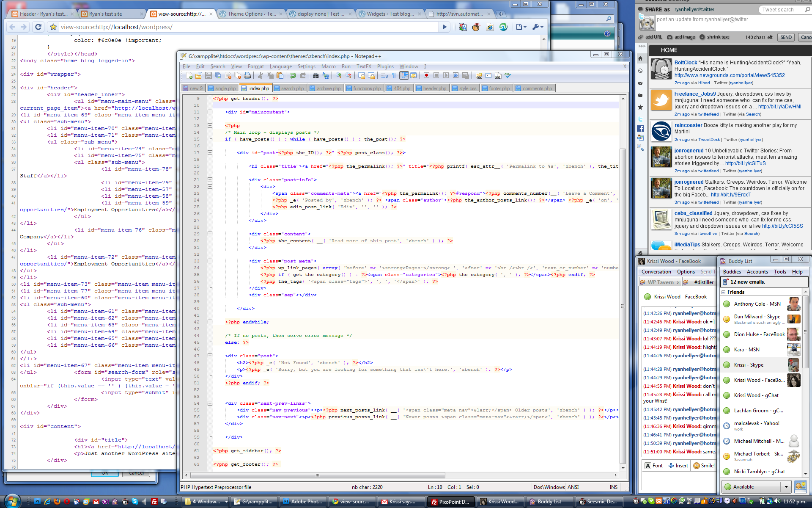Click the Redo arrow in Notepad++ toolbar
The height and width of the screenshot is (508, 812).
point(303,75)
